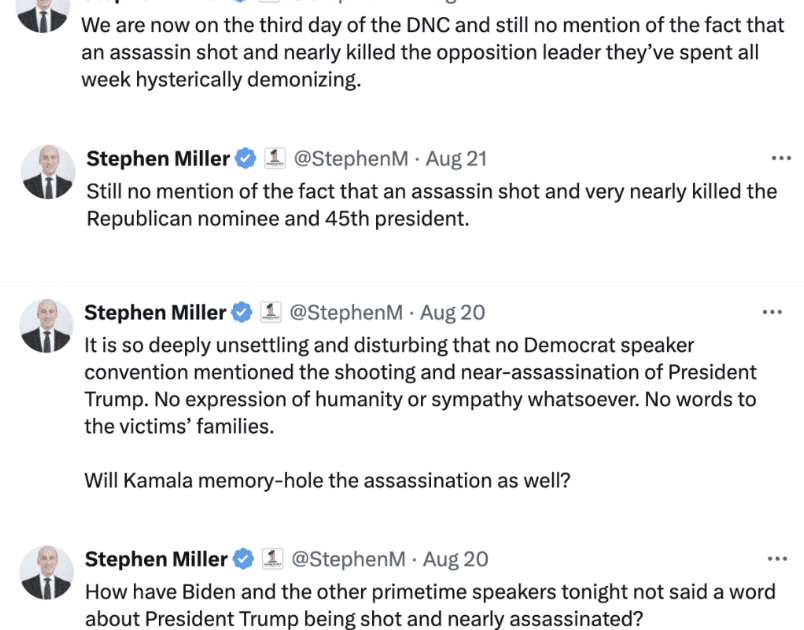Screen dimensions: 804x630
Task: Click the Stephen Miller name on the 'deeply unsettling' tweet
Action: [x=155, y=313]
